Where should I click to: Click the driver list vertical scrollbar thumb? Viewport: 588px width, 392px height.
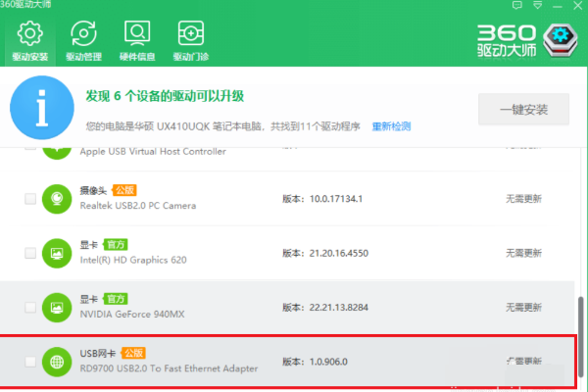coord(581,336)
